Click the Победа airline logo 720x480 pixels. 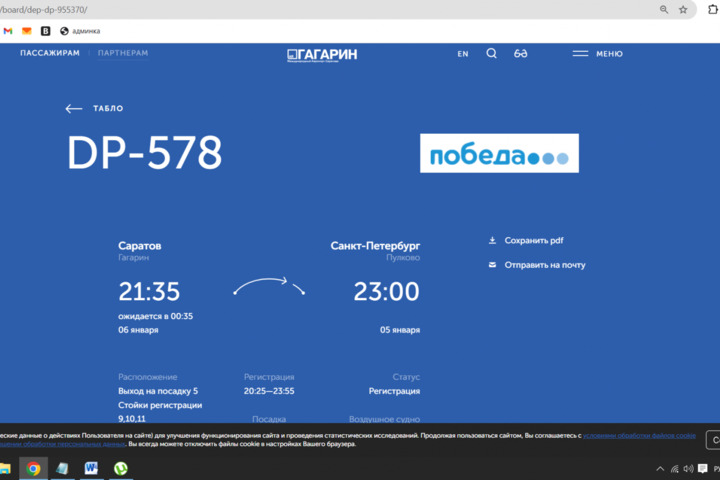pyautogui.click(x=499, y=153)
